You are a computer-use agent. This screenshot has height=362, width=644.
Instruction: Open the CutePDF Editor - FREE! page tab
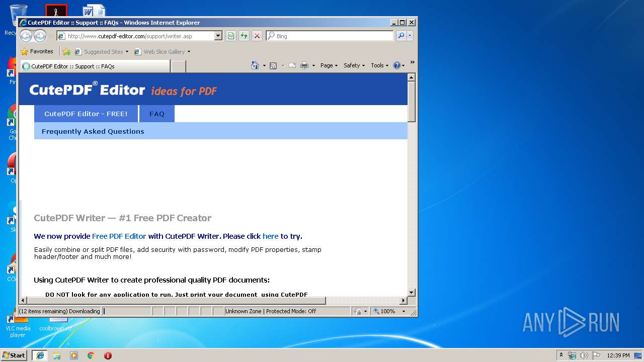[x=86, y=114]
